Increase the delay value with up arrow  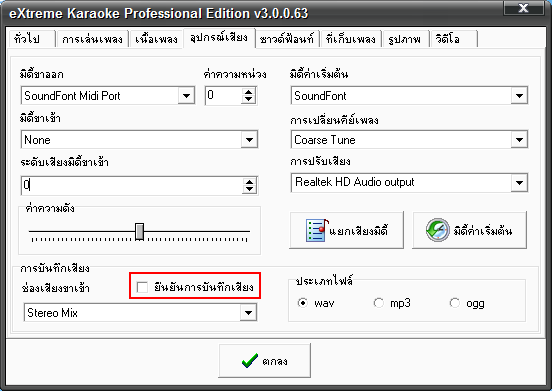(249, 92)
